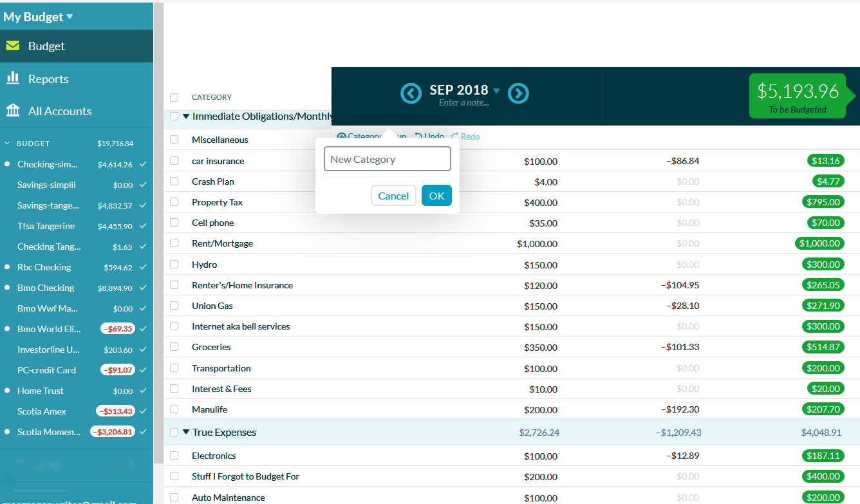Check the Groceries checkbox
This screenshot has height=504, width=860.
[x=174, y=347]
